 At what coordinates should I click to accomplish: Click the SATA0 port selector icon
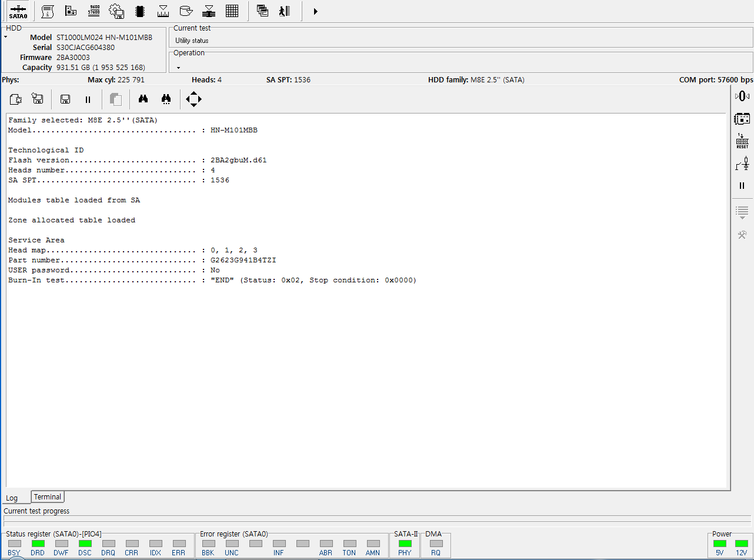(18, 11)
